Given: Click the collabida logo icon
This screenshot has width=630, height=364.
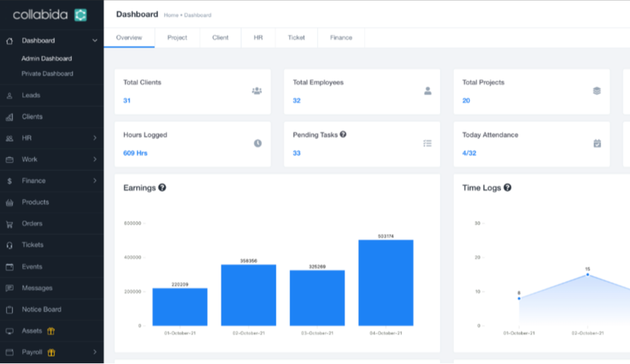Looking at the screenshot, I should click(80, 14).
